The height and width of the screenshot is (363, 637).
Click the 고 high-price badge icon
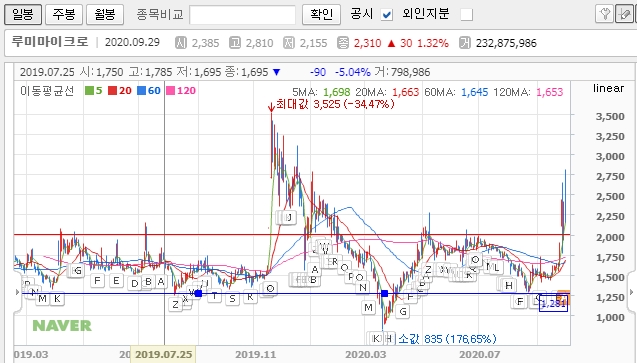coord(235,43)
